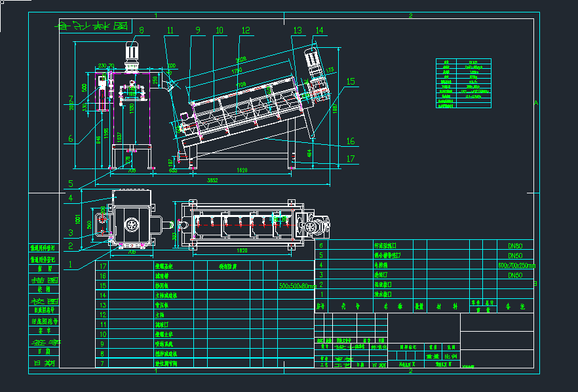Click plan-view dimension 1001
The height and width of the screenshot is (392, 578).
pyautogui.click(x=78, y=219)
